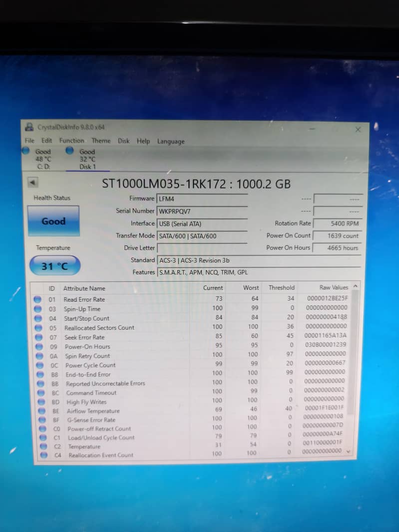Screen dimensions: 399x532
Task: Click the health icon of C: D: disk
Action: point(26,151)
